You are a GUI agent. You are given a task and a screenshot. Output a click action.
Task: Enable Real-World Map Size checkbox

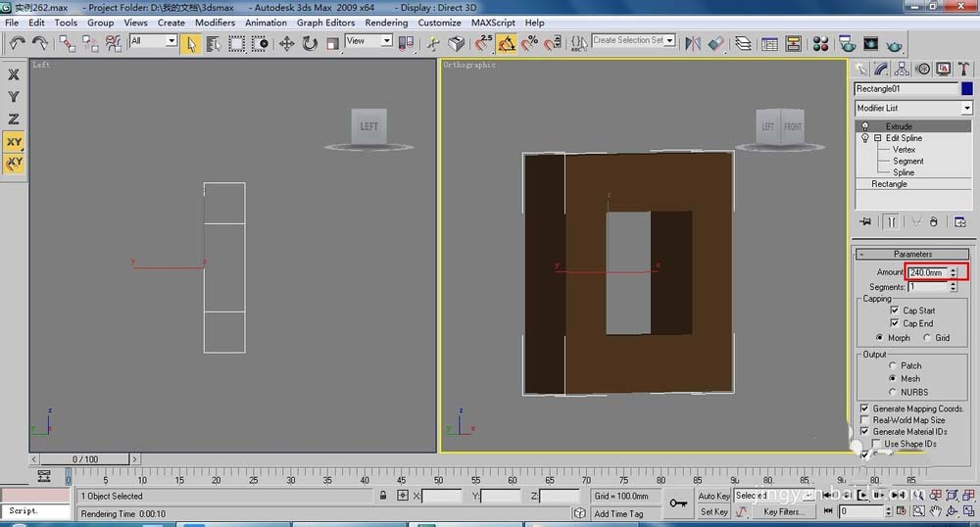pos(864,420)
